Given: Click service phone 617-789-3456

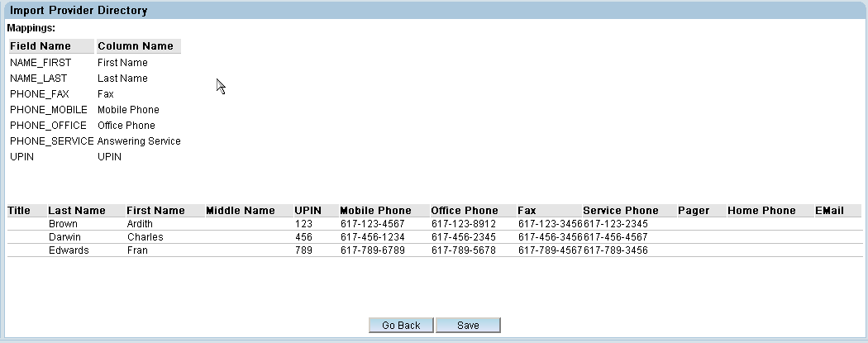Looking at the screenshot, I should pyautogui.click(x=616, y=250).
